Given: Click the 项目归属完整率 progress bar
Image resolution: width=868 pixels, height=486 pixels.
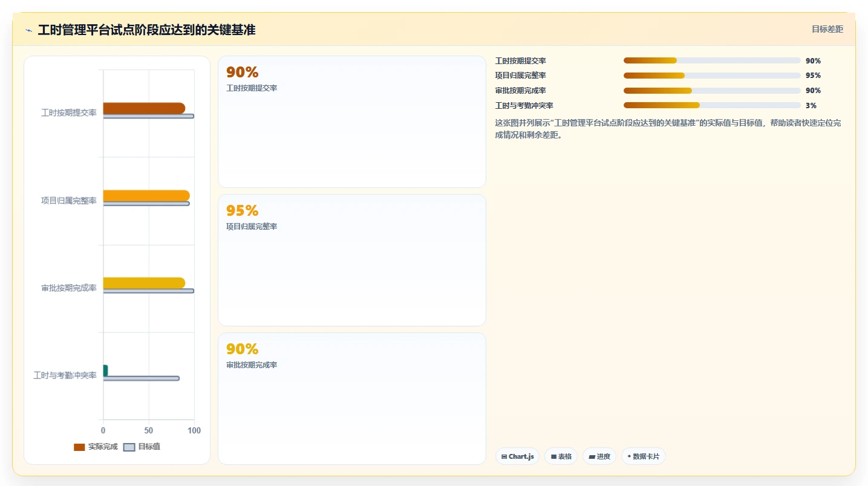Looking at the screenshot, I should click(712, 76).
